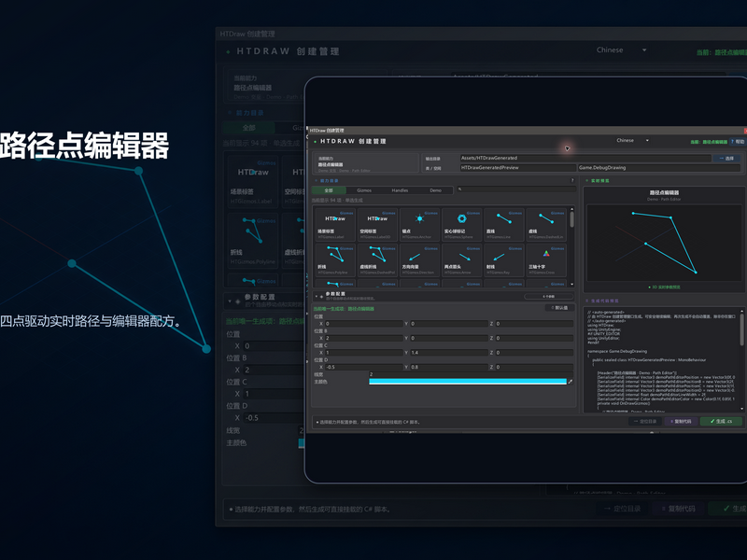Focus the 位置 D Y field showing 0.8
Screen dimensions: 747x560
(x=449, y=367)
